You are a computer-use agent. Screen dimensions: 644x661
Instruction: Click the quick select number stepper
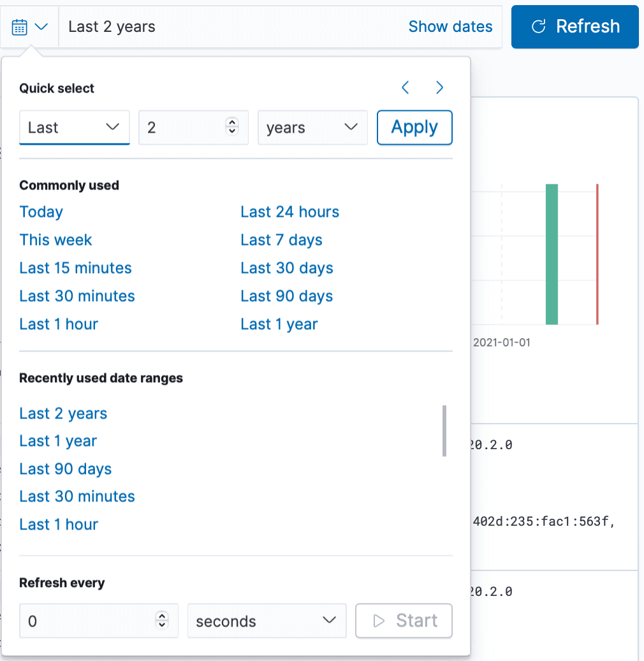pyautogui.click(x=233, y=128)
